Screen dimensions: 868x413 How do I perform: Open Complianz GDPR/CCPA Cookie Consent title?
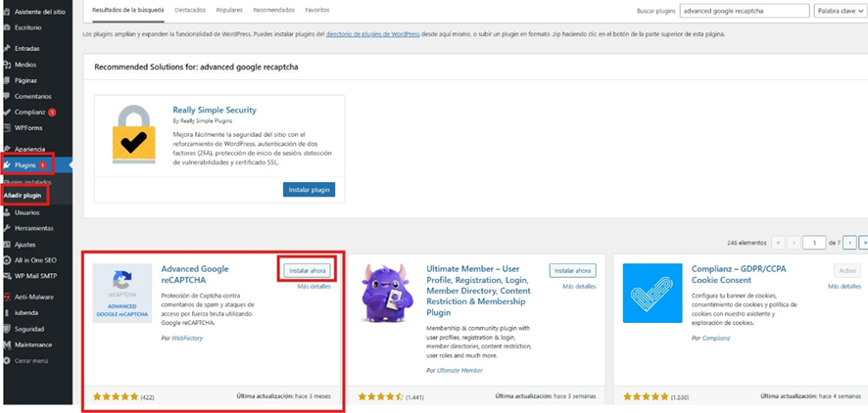click(739, 274)
